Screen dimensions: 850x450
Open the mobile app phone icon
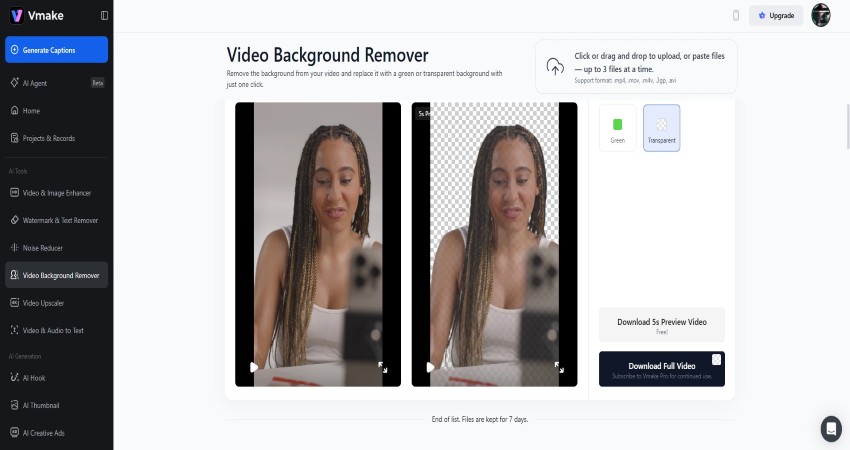click(736, 15)
